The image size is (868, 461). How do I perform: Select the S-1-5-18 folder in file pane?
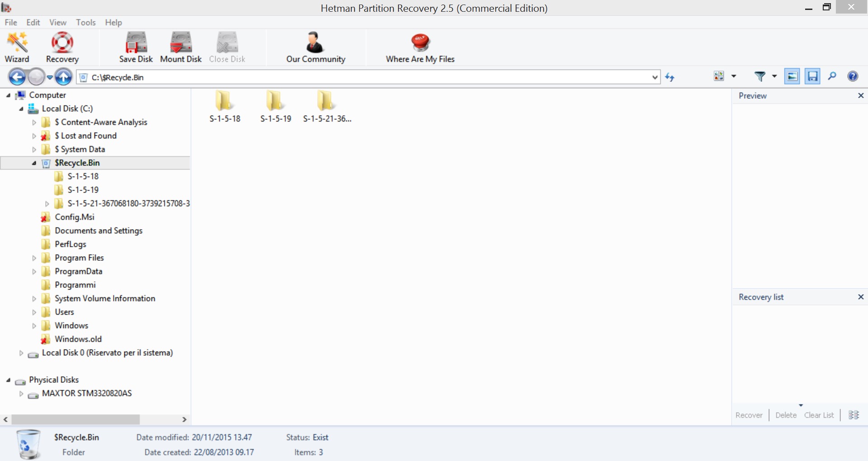pyautogui.click(x=225, y=107)
